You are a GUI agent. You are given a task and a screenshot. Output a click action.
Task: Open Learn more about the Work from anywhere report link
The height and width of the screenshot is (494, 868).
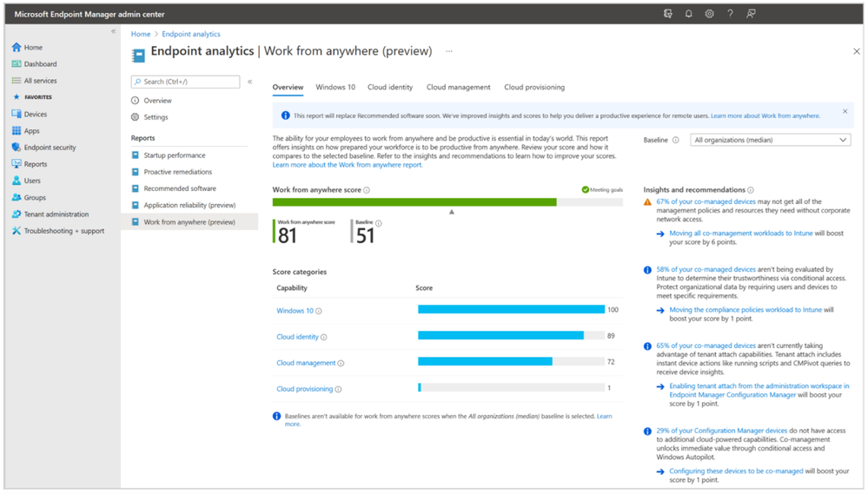(x=347, y=165)
